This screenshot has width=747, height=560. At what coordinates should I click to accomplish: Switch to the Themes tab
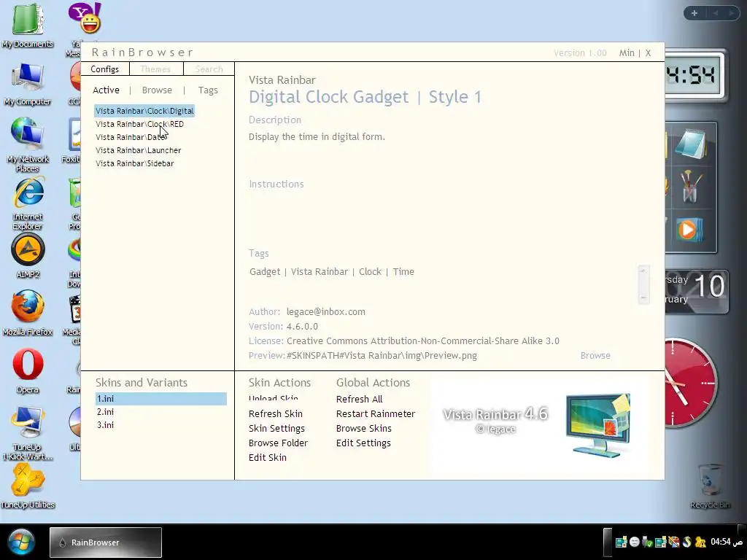click(x=155, y=69)
